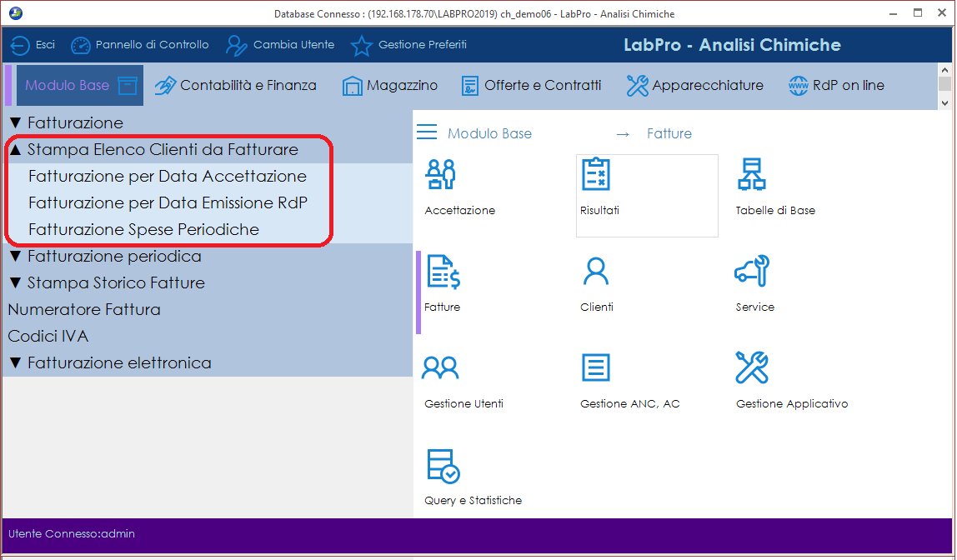Click the Stampa Elenco Clienti da Fatturare label
Viewport: 957px width, 560px height.
click(163, 149)
